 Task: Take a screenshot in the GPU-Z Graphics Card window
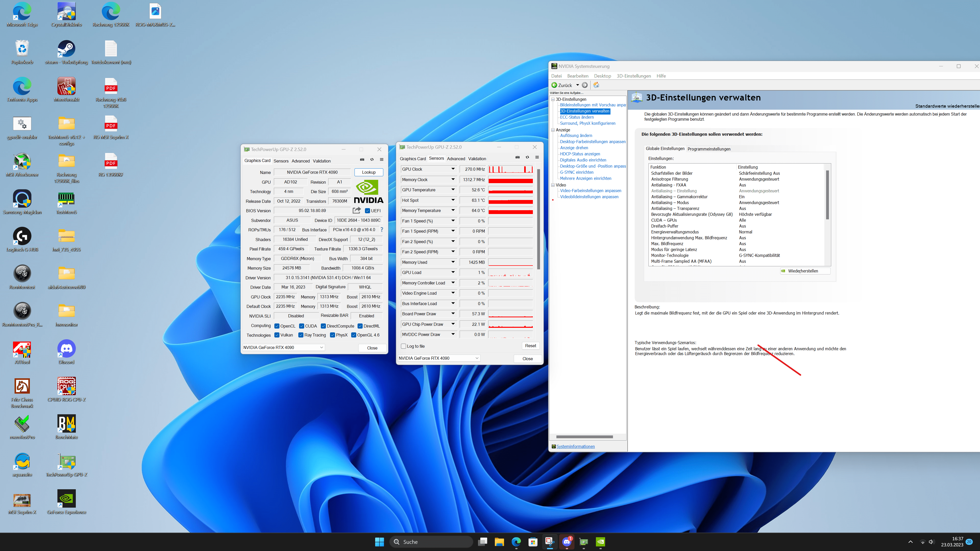pos(362,160)
